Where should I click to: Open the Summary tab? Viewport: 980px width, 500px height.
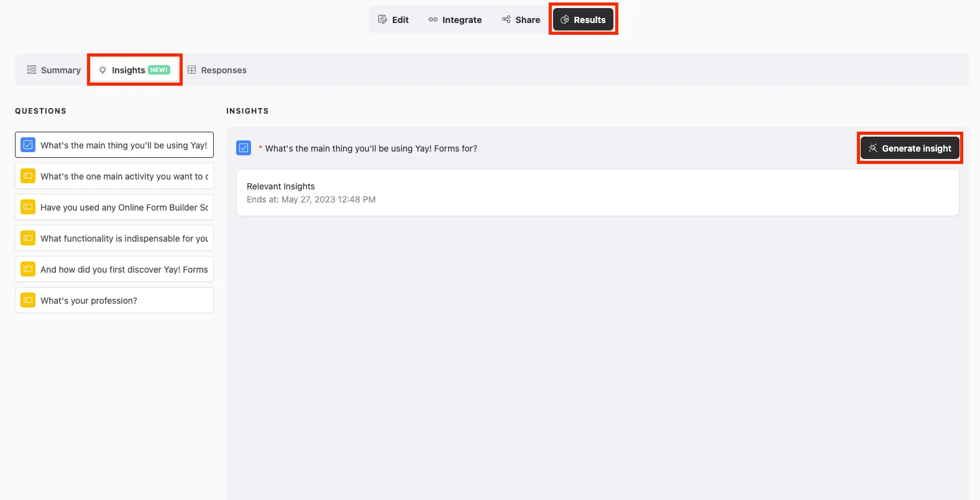pos(53,70)
